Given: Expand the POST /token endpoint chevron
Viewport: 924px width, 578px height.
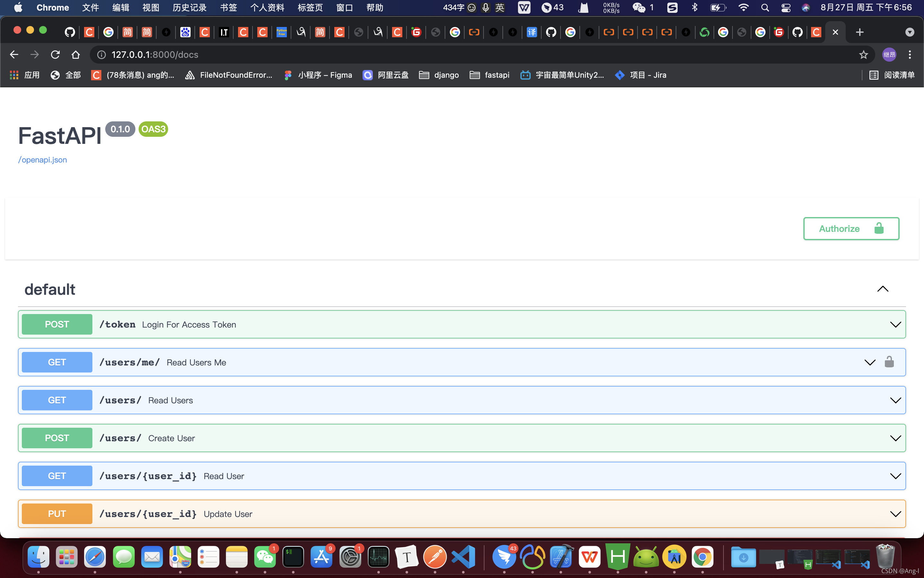Looking at the screenshot, I should click(895, 325).
